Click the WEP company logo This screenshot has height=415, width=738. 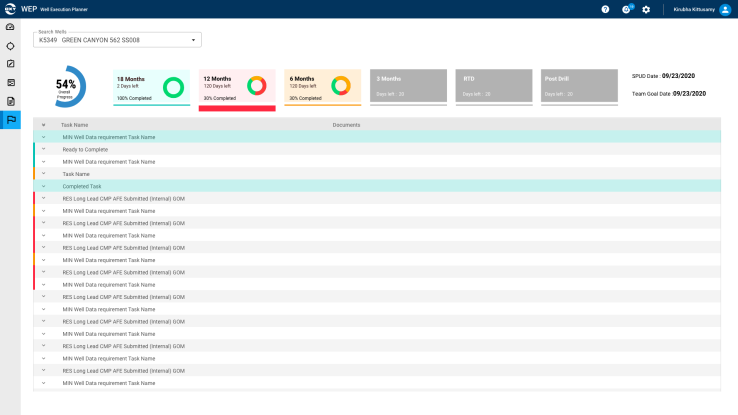pyautogui.click(x=10, y=9)
